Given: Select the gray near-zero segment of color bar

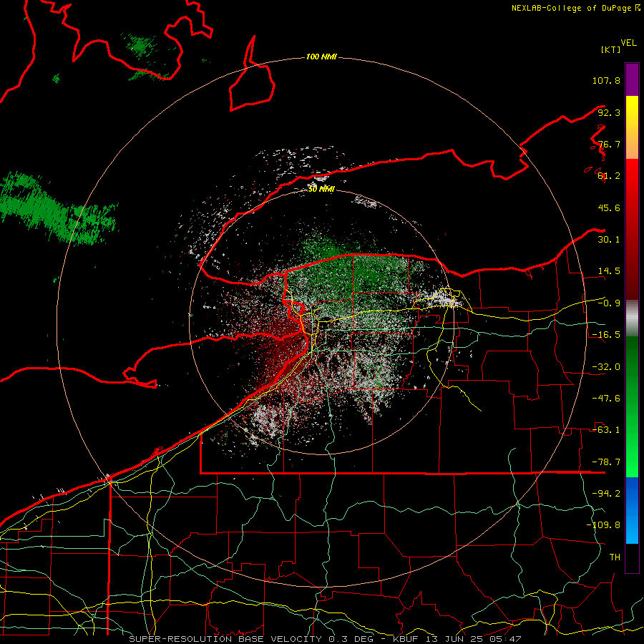Looking at the screenshot, I should 632,318.
